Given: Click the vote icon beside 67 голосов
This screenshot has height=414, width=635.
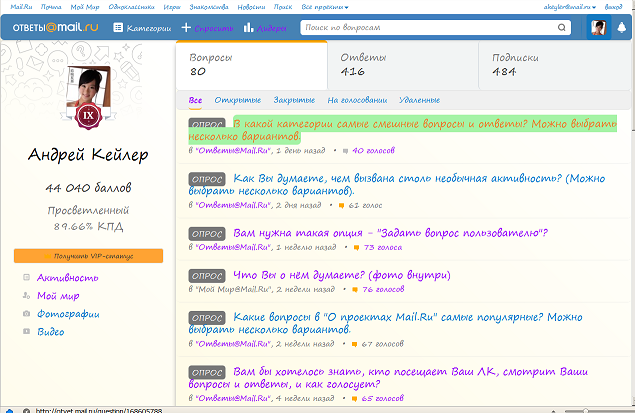Looking at the screenshot, I should coord(354,344).
